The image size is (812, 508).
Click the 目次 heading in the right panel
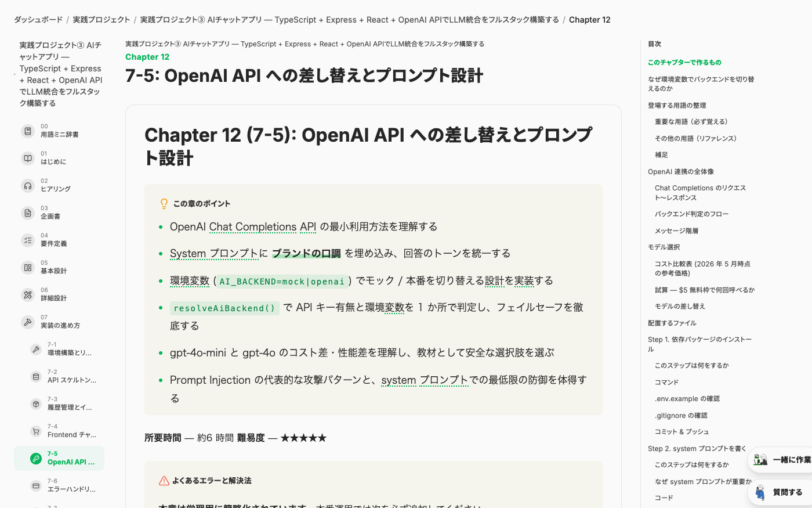(x=654, y=44)
